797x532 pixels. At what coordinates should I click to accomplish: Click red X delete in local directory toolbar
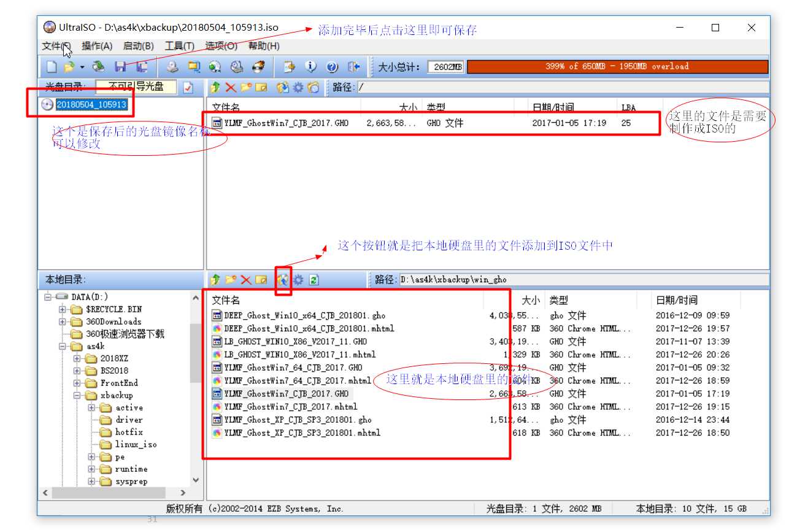[246, 280]
